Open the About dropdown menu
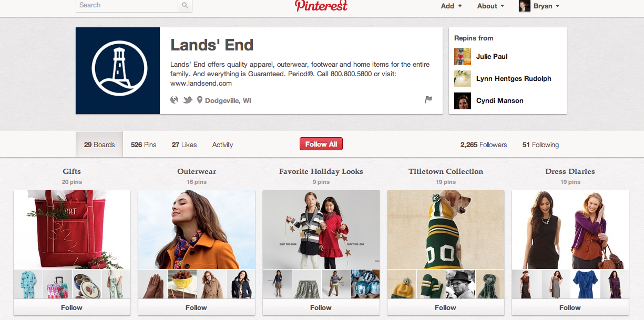The height and width of the screenshot is (320, 644). (x=490, y=6)
